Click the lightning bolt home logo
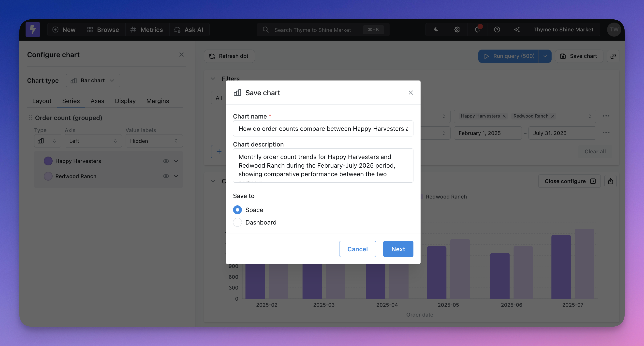This screenshot has width=644, height=346. click(33, 30)
